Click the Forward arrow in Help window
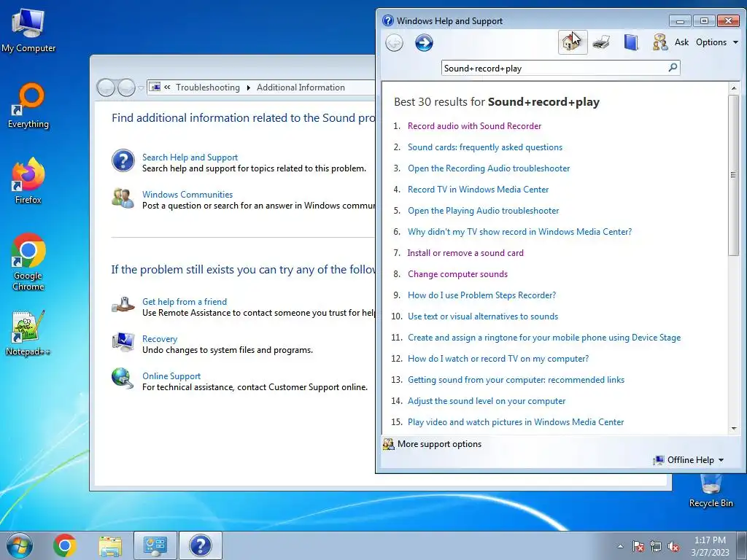 pyautogui.click(x=424, y=43)
